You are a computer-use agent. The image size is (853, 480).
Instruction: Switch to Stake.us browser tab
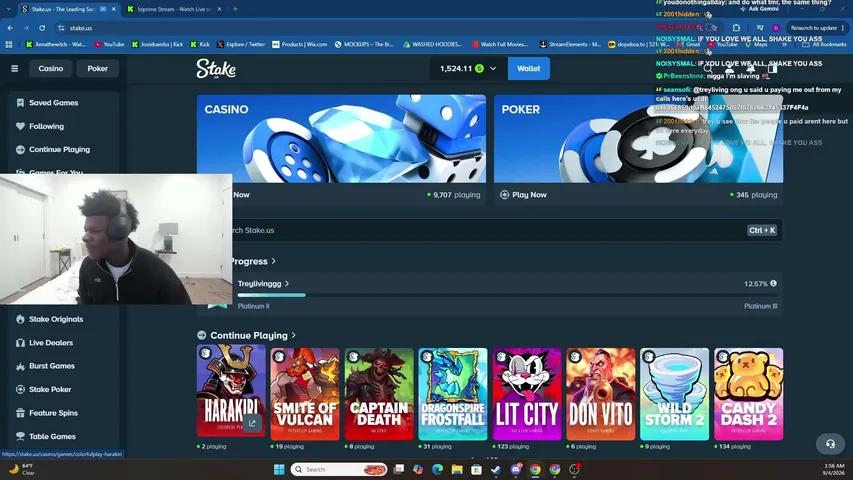(68, 9)
